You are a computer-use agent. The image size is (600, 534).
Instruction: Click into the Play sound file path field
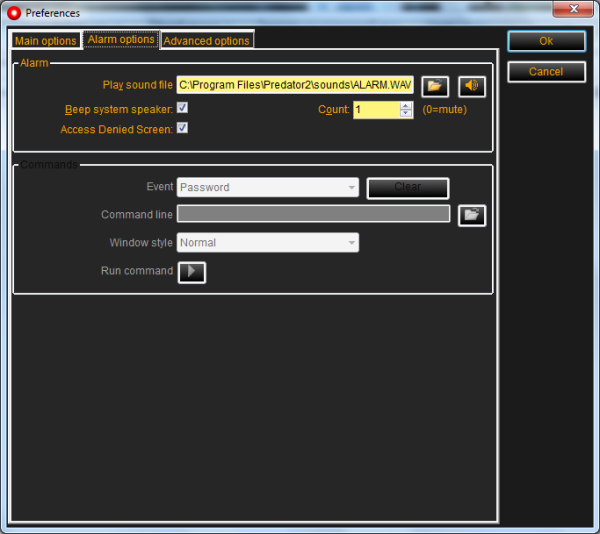click(295, 86)
